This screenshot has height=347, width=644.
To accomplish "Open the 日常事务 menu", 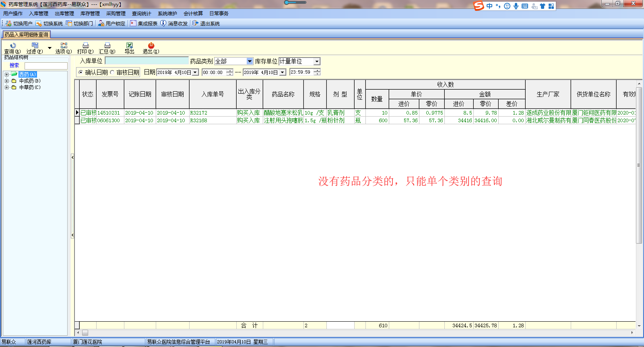I will tap(219, 14).
